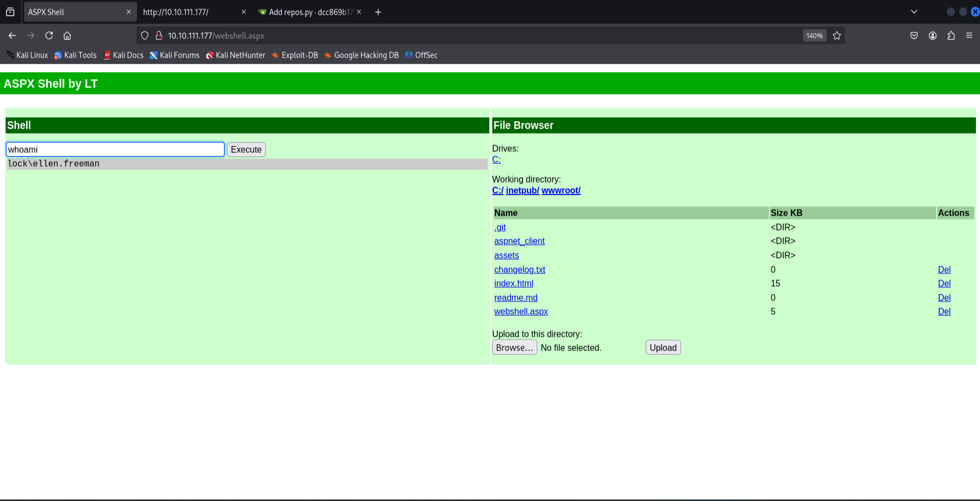Open the Save to Pocket icon
980x501 pixels.
pyautogui.click(x=914, y=36)
